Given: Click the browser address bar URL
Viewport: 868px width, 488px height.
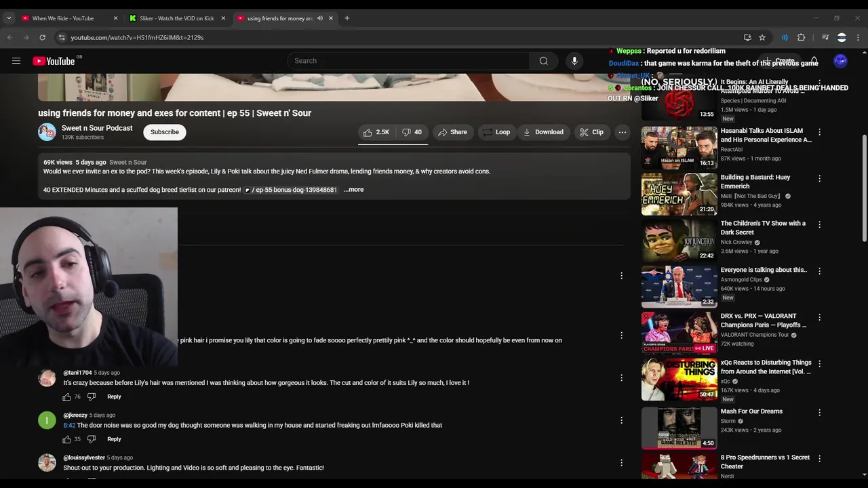Looking at the screenshot, I should point(137,37).
